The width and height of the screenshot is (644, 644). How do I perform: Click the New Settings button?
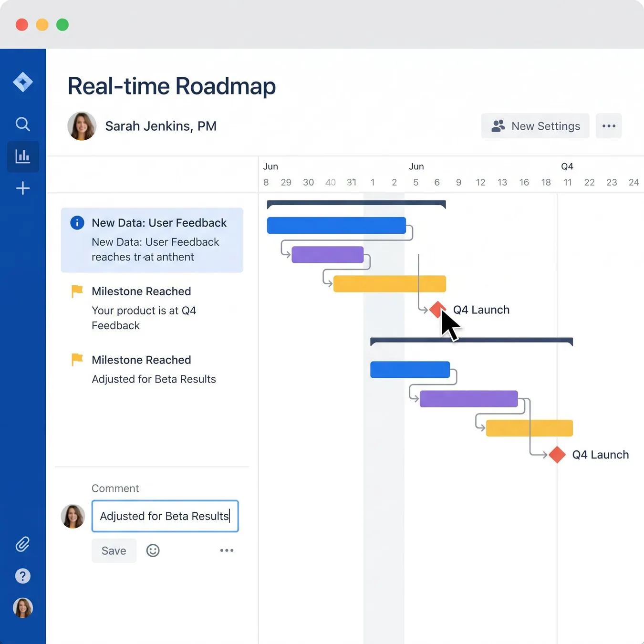click(x=535, y=126)
